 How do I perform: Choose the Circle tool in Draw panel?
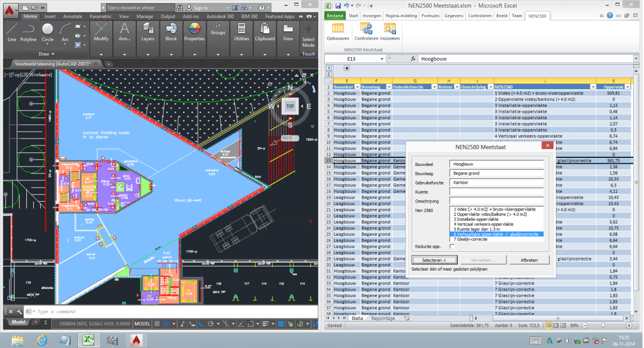(48, 32)
